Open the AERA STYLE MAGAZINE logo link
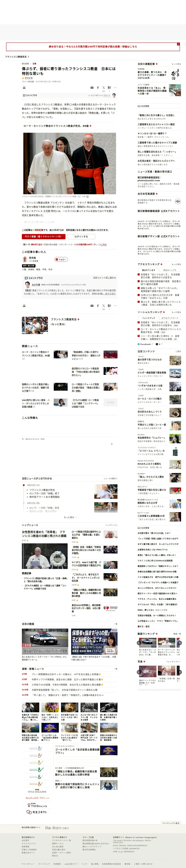This screenshot has width=186, height=868. tap(37, 791)
